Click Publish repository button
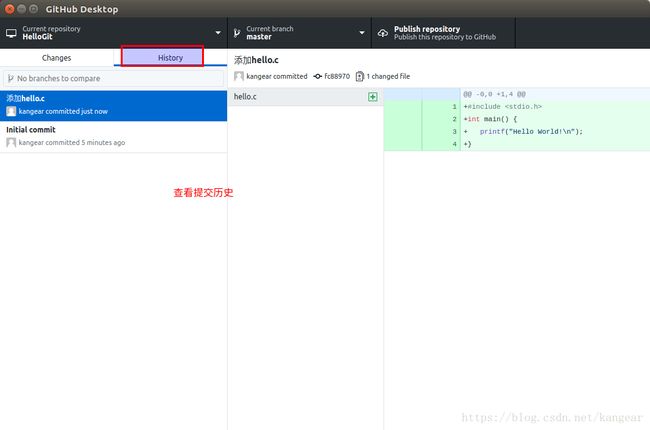 click(444, 33)
